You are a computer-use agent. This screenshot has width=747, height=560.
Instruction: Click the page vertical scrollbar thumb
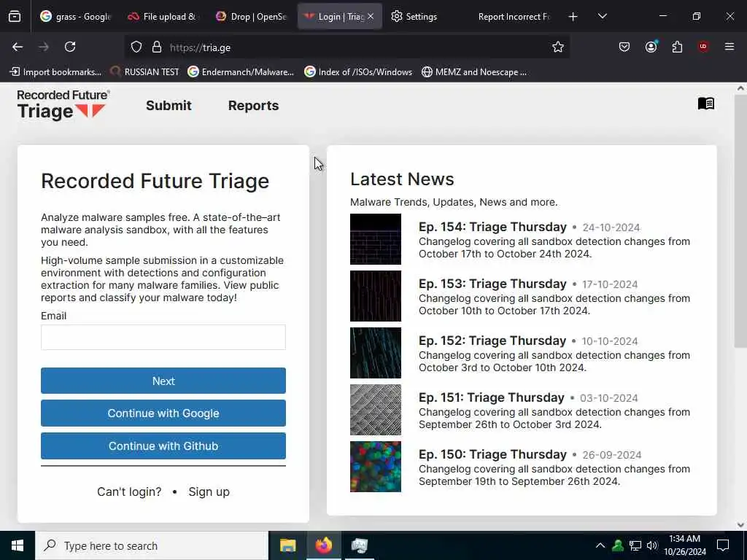(x=740, y=222)
